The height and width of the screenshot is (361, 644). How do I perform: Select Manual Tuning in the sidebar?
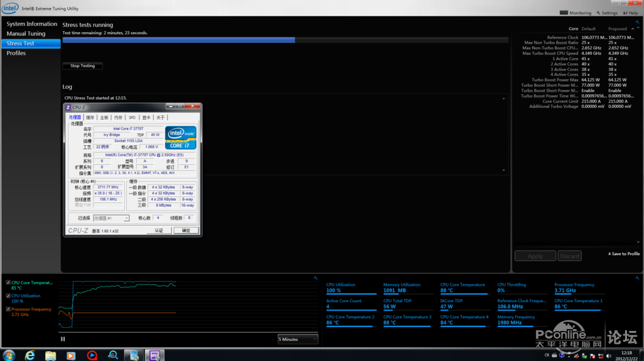point(26,33)
